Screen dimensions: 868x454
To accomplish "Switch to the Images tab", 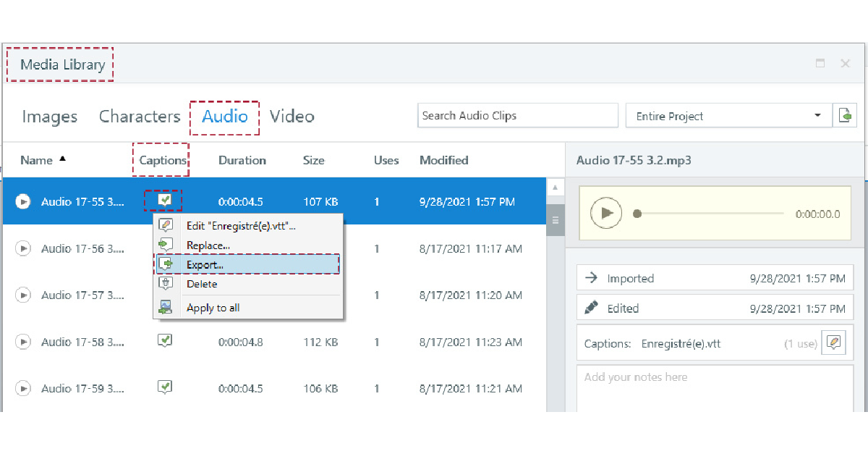I will pyautogui.click(x=50, y=117).
